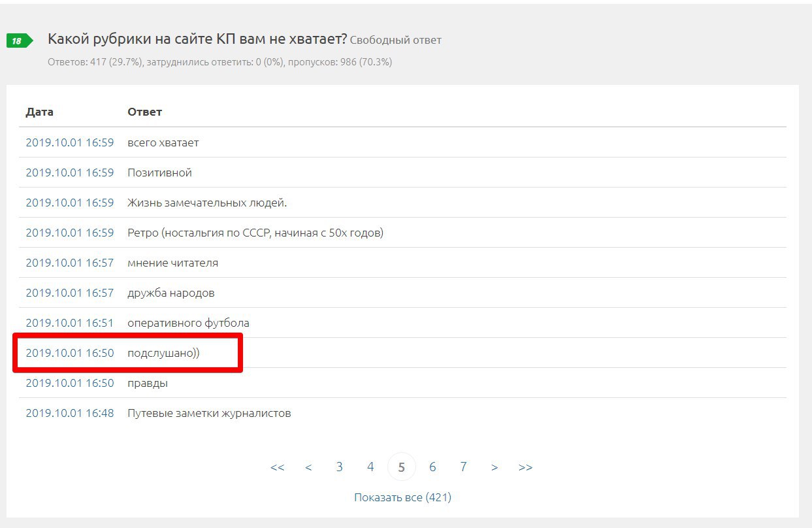The height and width of the screenshot is (528, 812).
Task: Open date link for 'подслушано))' answer
Action: coord(70,353)
